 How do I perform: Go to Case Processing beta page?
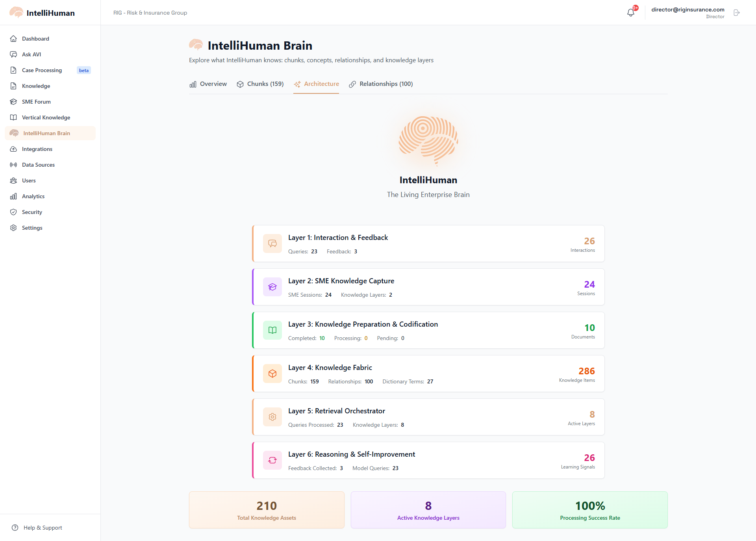click(42, 70)
